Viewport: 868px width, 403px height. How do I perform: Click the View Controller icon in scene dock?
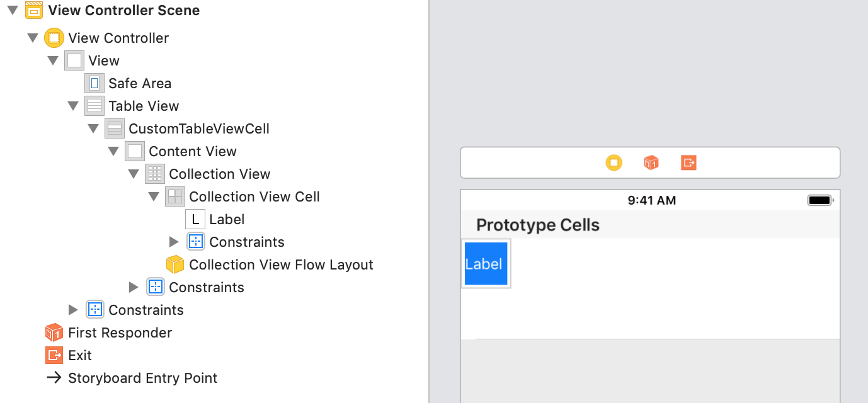click(614, 163)
